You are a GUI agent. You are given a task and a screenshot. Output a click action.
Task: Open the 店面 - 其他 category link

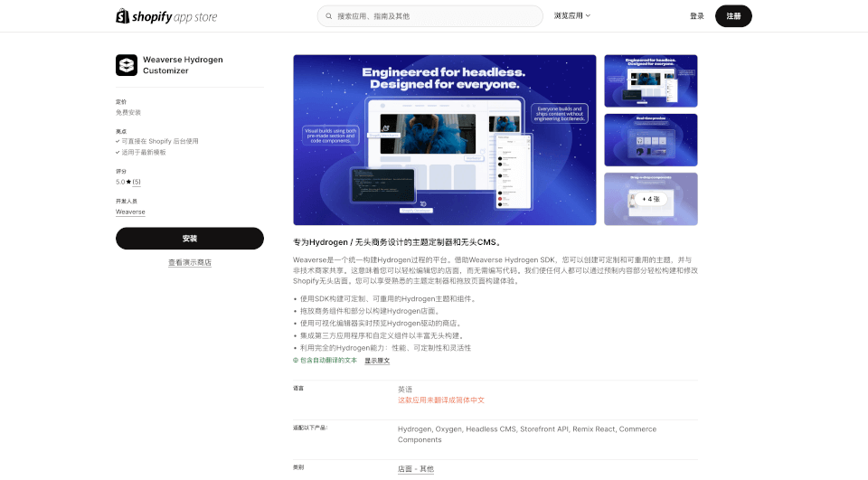tap(415, 469)
